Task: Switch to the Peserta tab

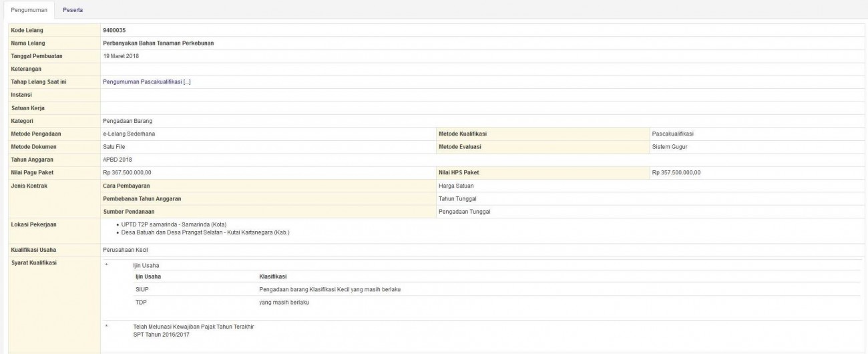Action: [72, 10]
